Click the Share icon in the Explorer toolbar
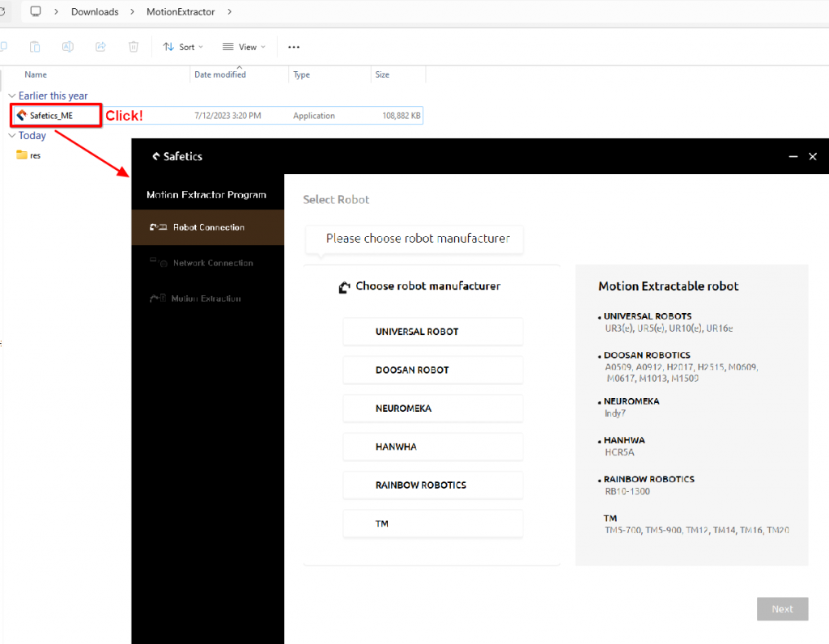 100,46
